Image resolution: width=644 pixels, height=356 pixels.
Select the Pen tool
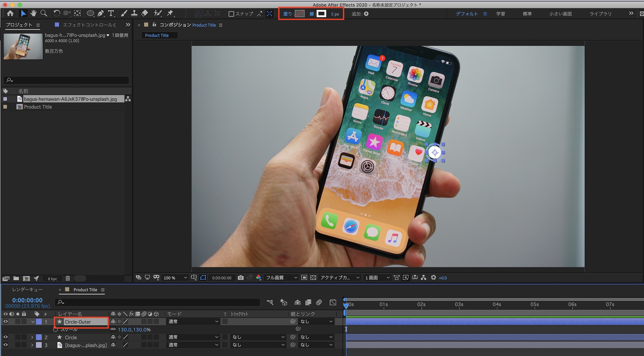tap(101, 13)
